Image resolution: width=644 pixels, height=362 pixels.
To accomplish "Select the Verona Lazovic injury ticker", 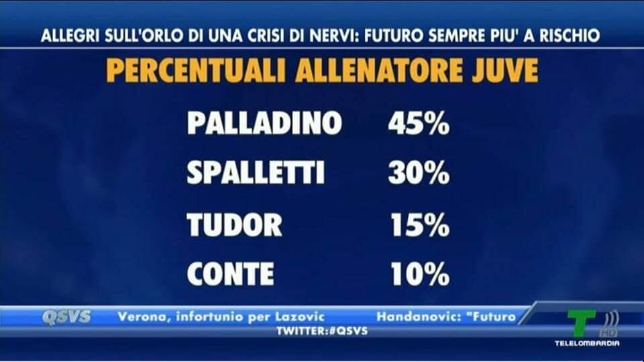I will click(x=221, y=316).
